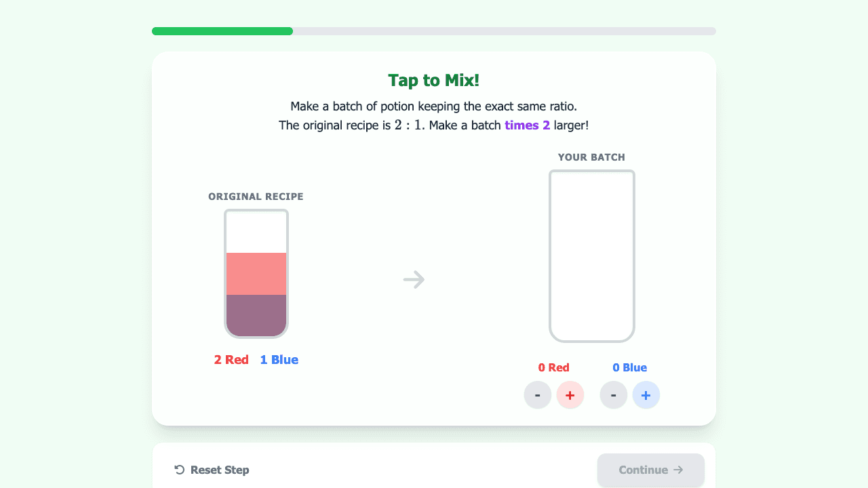Click the "1 Blue" recipe label
This screenshot has width=868, height=488.
click(x=279, y=360)
